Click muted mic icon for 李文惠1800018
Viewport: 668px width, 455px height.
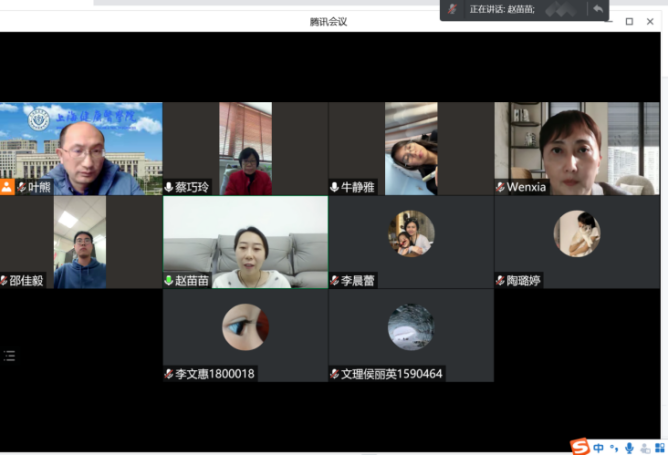pyautogui.click(x=169, y=374)
